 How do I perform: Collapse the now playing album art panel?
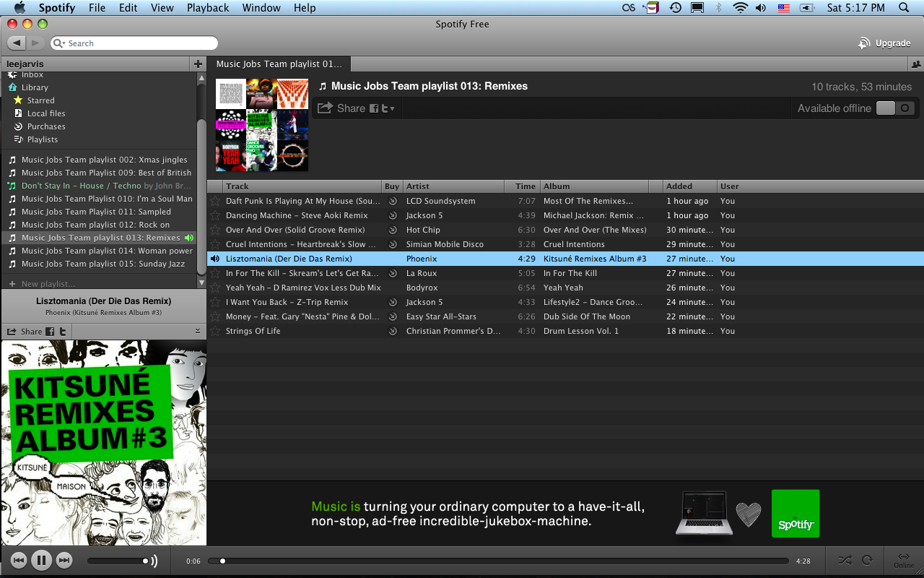(198, 331)
